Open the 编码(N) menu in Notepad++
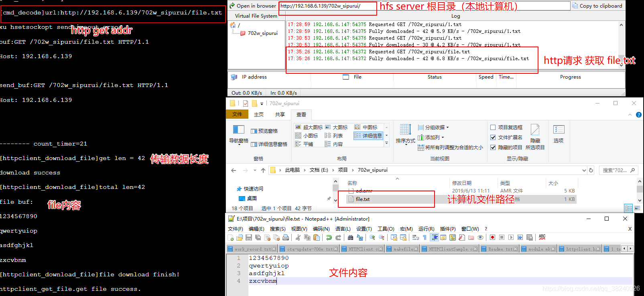The image size is (644, 296). coord(321,229)
